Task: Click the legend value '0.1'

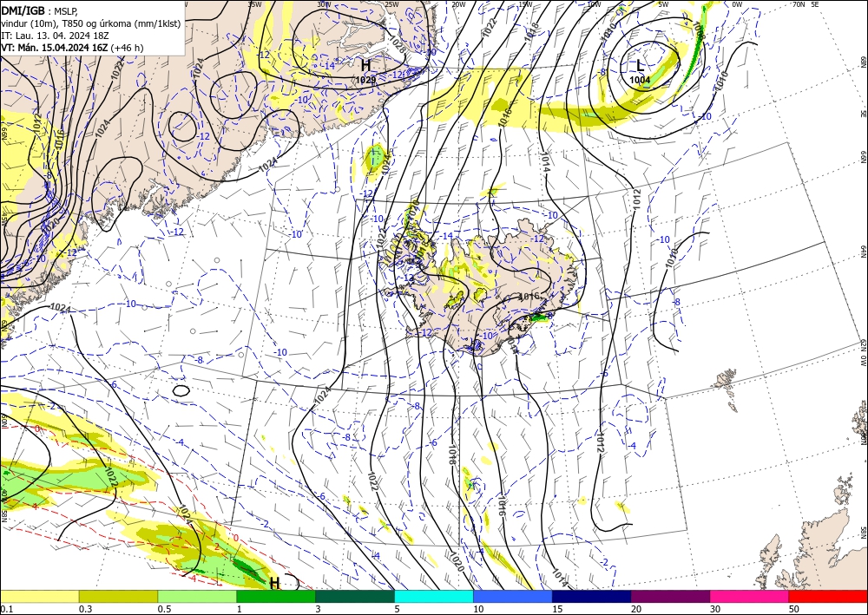Action: [5, 609]
